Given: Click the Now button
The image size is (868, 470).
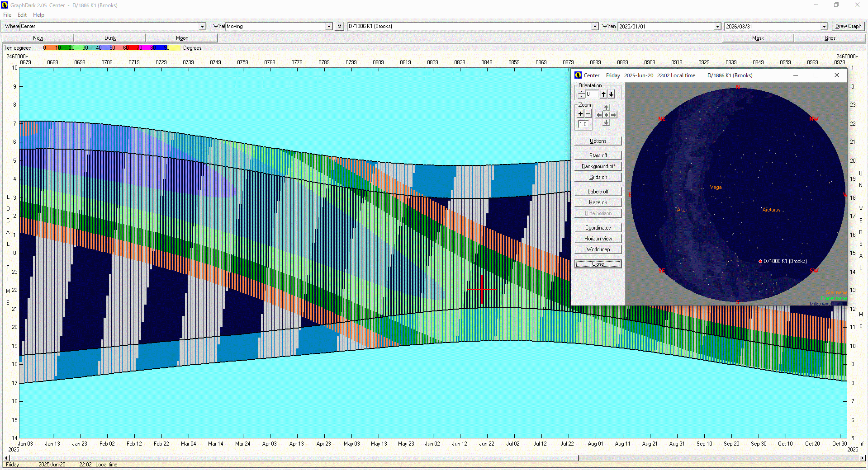Looking at the screenshot, I should click(x=38, y=38).
